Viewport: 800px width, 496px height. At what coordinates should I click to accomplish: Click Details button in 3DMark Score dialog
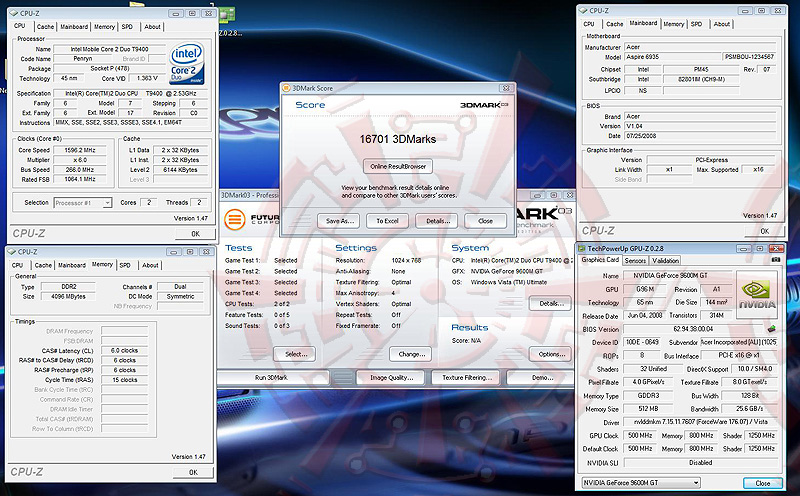click(x=438, y=221)
